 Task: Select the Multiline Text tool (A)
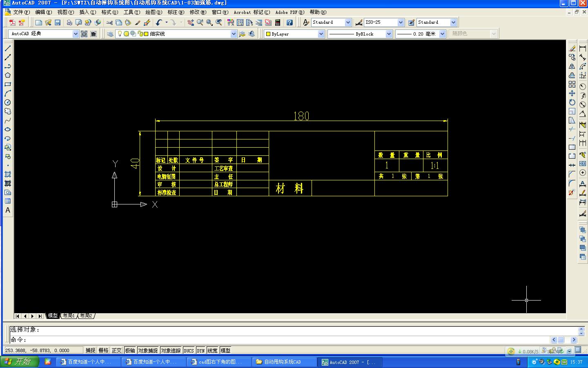click(8, 210)
